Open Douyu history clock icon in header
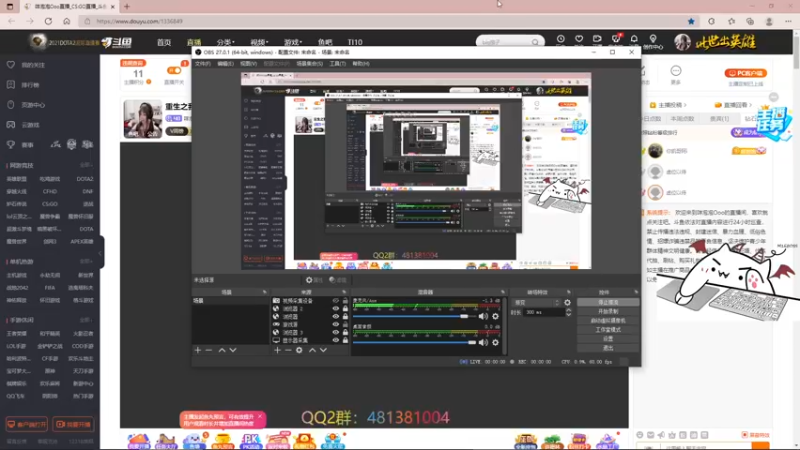 [561, 39]
